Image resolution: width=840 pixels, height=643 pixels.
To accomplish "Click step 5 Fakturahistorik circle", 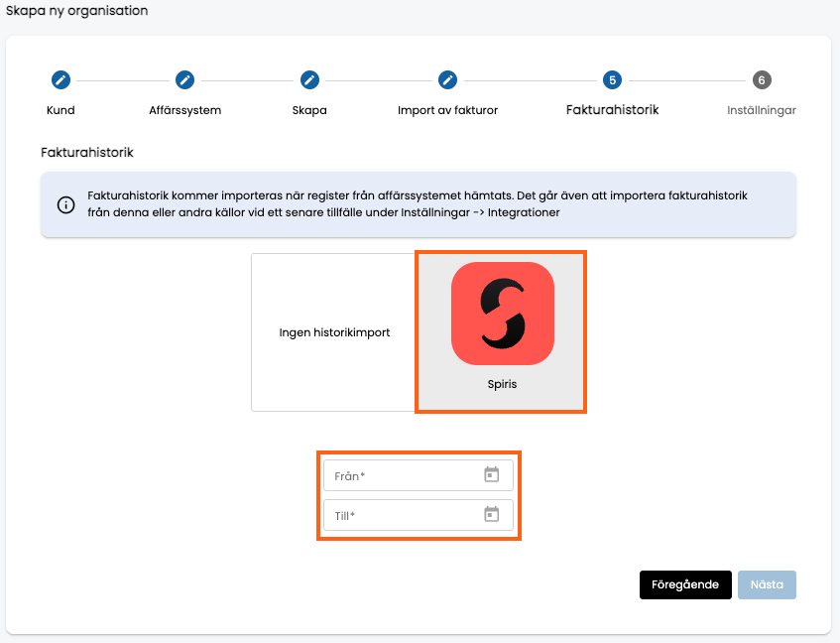I will 612,80.
